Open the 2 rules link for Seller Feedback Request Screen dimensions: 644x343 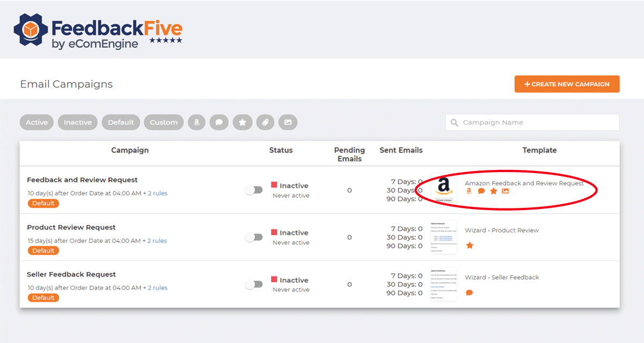157,288
